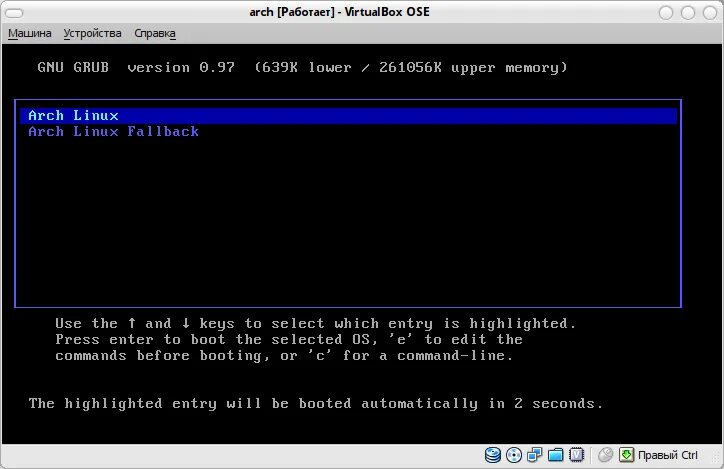Click the window menu button left of title

click(x=14, y=13)
